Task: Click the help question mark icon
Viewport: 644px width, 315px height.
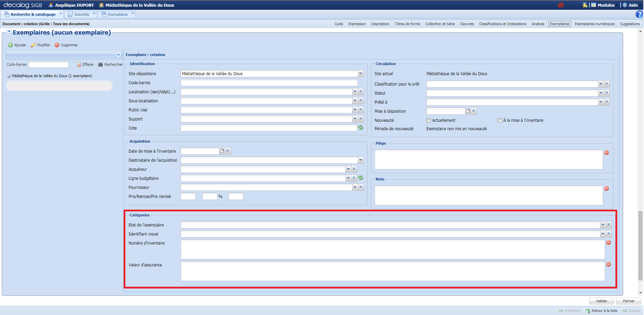Action: (640, 14)
